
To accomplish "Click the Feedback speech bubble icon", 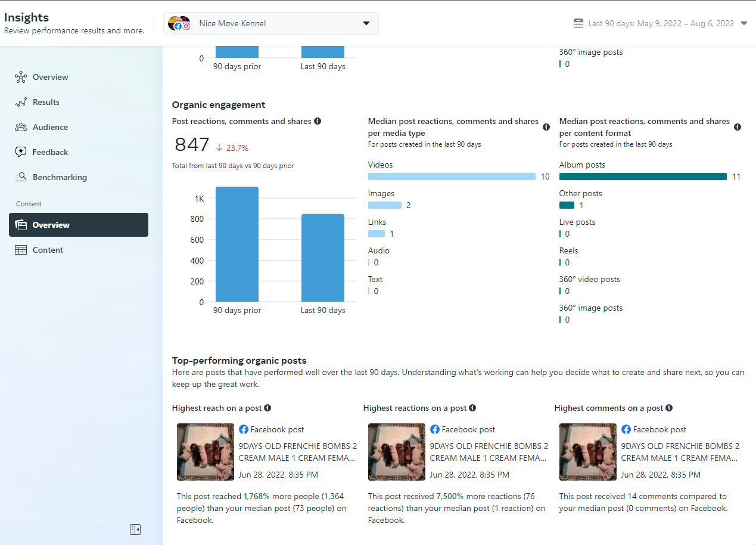I will click(x=21, y=152).
